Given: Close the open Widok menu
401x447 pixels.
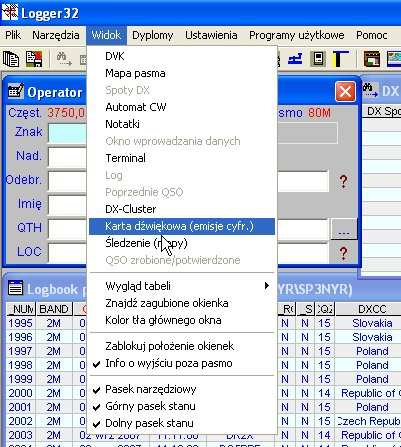Looking at the screenshot, I should 106,35.
